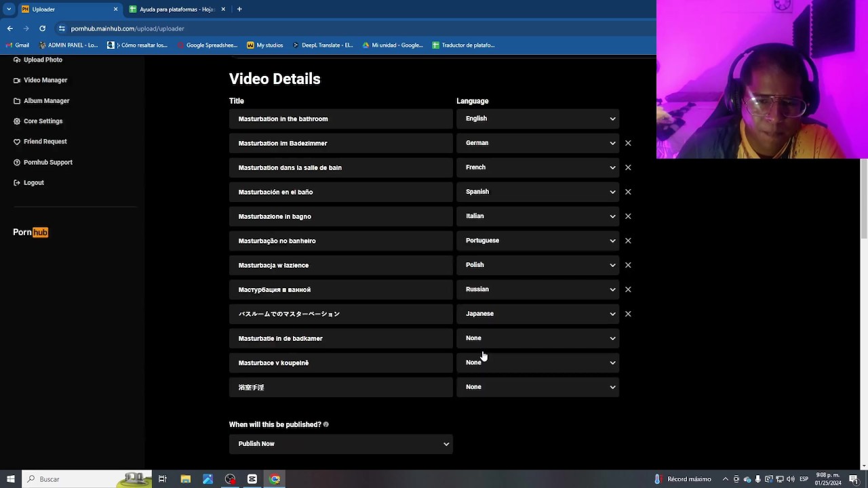Switch to the Ayuda para plataformas tab
This screenshot has width=868, height=488.
pyautogui.click(x=176, y=9)
